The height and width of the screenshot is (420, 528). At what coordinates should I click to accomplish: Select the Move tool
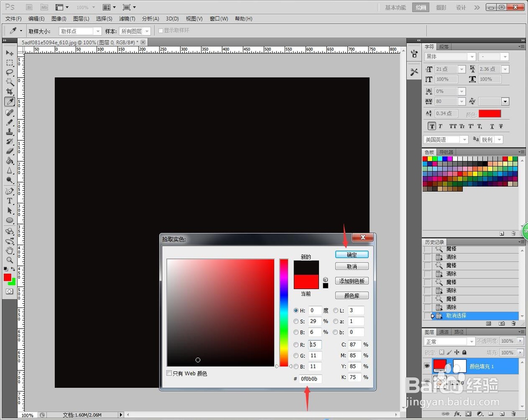click(10, 53)
